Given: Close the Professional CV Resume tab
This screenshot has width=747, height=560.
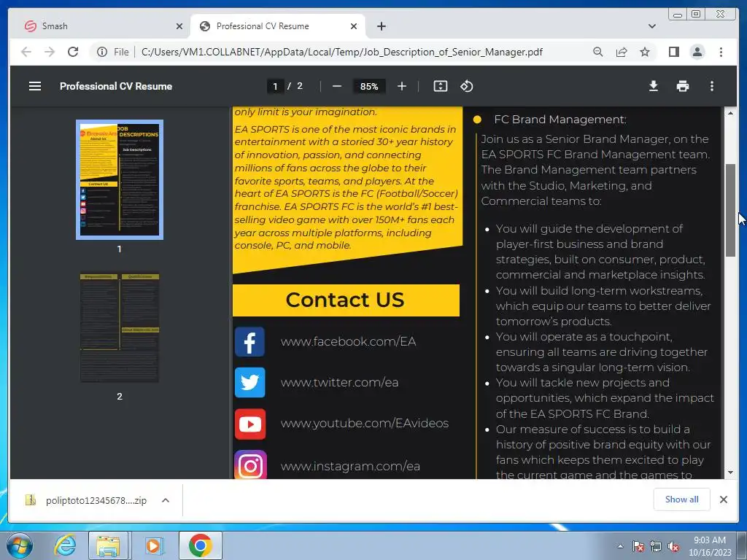Looking at the screenshot, I should [354, 26].
